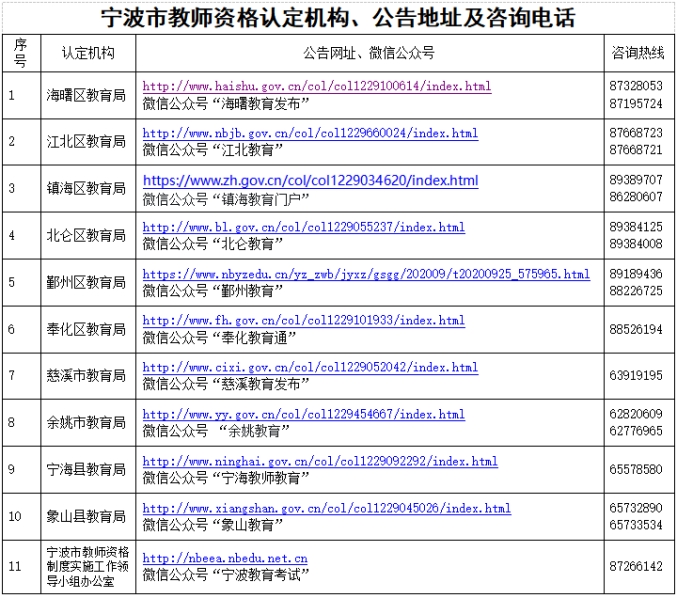Click the hotline number 65732890
677x598 pixels.
pos(636,508)
